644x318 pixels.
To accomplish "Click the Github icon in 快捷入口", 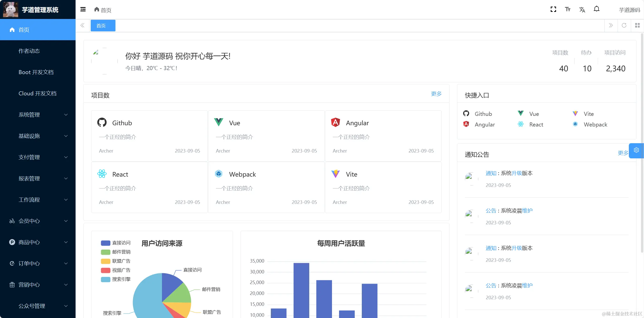I will 466,113.
